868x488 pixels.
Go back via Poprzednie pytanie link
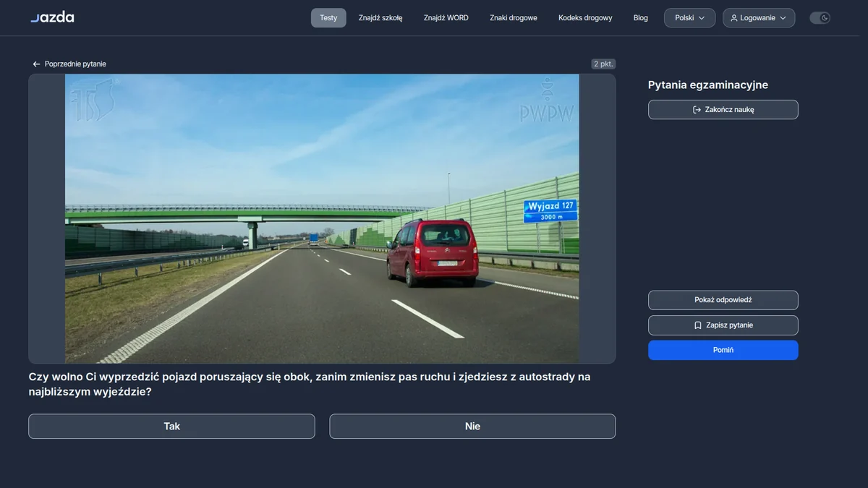[x=69, y=64]
